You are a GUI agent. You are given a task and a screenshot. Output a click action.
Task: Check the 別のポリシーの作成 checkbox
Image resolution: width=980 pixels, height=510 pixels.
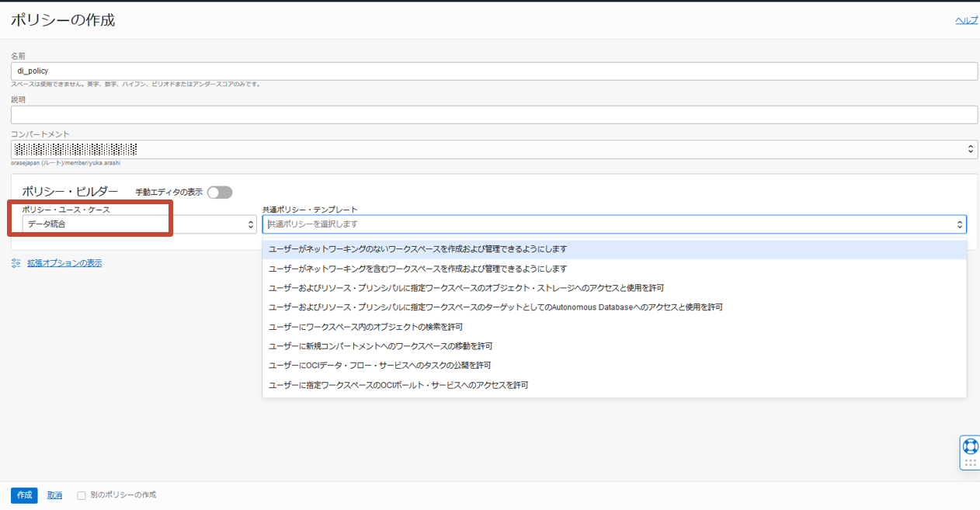82,495
